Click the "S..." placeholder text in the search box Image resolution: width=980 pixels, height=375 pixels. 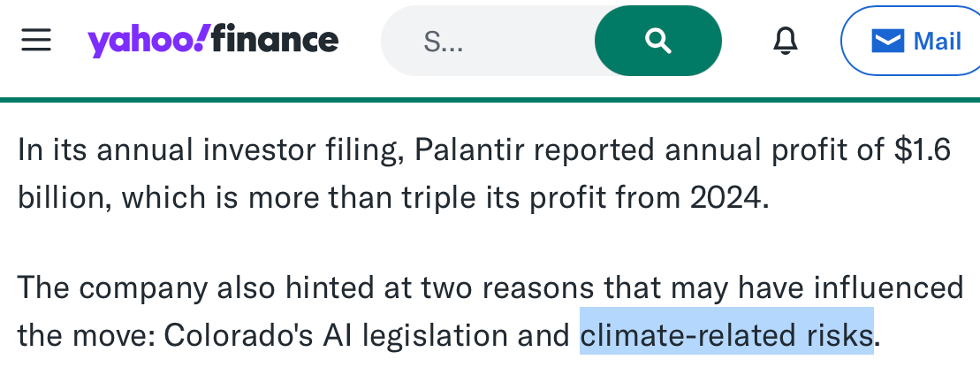coord(444,42)
